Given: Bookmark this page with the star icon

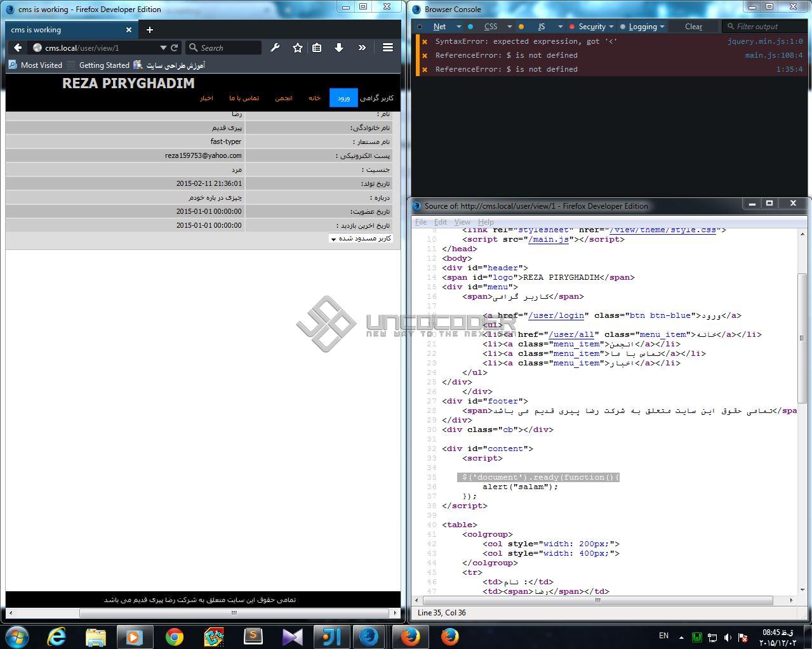Looking at the screenshot, I should (x=297, y=48).
